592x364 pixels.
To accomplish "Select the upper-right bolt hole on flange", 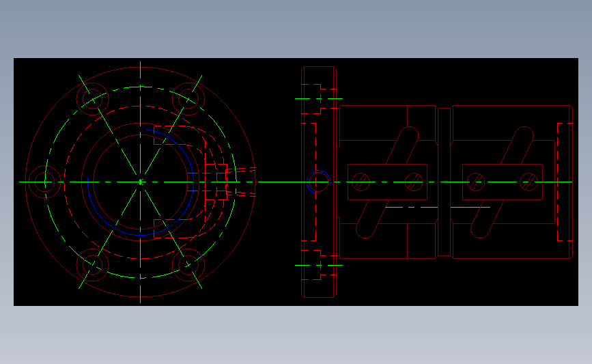I will click(x=188, y=99).
